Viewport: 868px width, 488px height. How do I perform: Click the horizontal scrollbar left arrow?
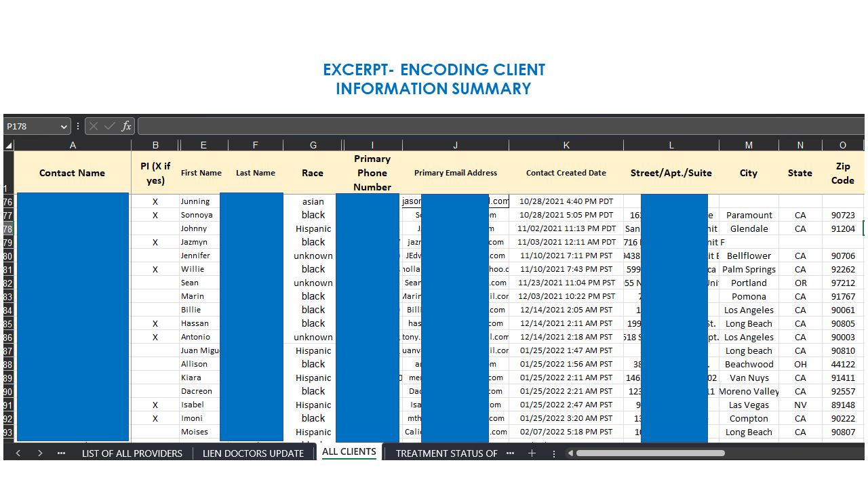coord(571,453)
